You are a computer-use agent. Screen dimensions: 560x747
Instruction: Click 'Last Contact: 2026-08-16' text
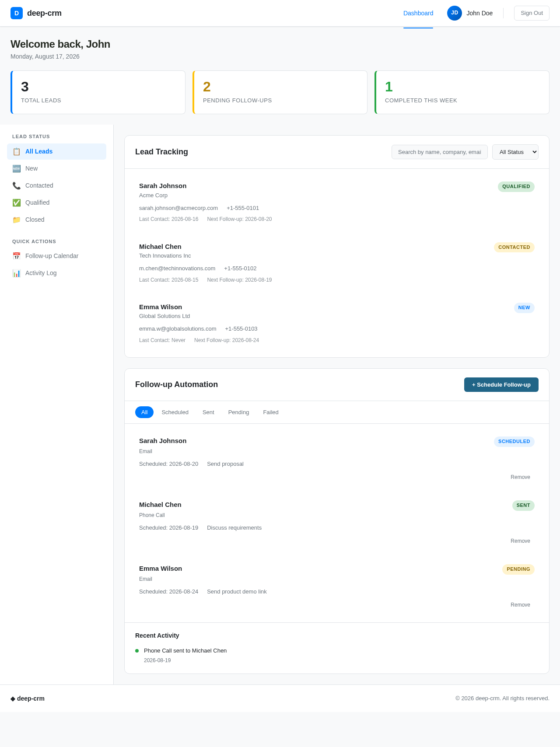coord(168,219)
